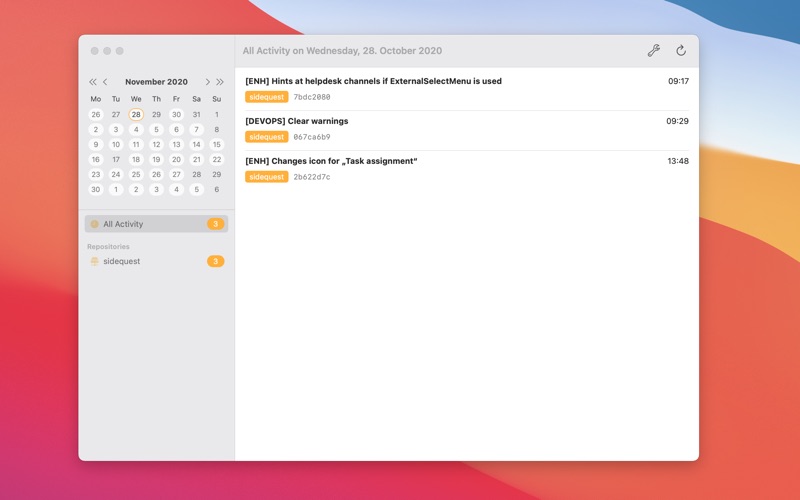The height and width of the screenshot is (500, 800).
Task: Jump back a year with double-left chevron
Action: coord(92,82)
